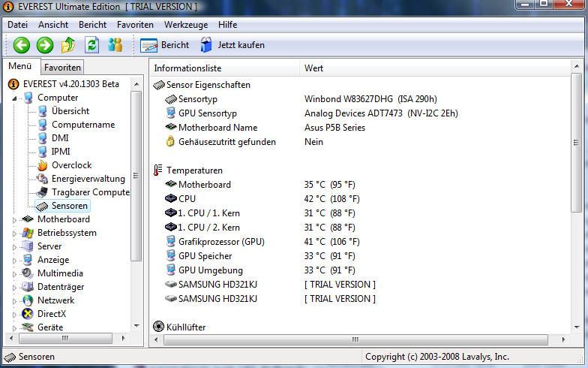This screenshot has width=588, height=368.
Task: Click the Sensor Eigenschaften chip icon
Action: point(159,85)
